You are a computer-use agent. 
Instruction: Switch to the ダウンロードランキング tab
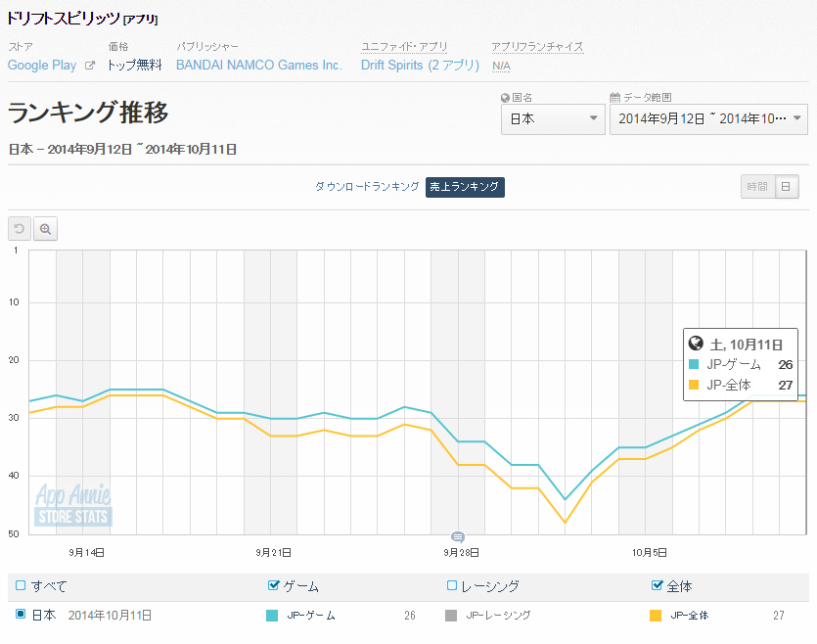(367, 186)
